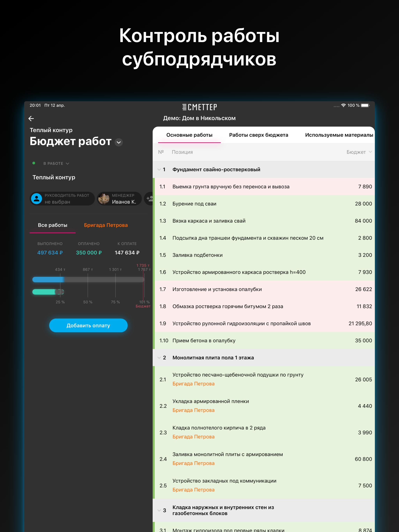The width and height of the screenshot is (399, 532).
Task: Select row 1.1 Выемка грунта вручную
Action: pos(264,187)
